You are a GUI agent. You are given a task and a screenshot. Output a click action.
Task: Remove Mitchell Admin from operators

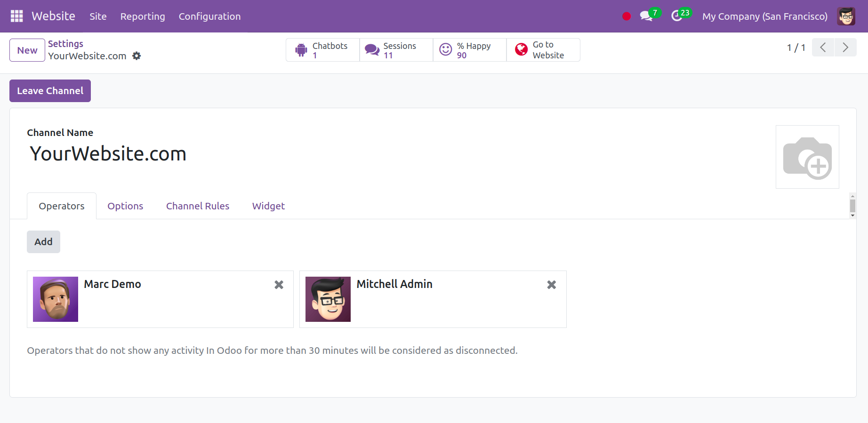click(x=552, y=285)
